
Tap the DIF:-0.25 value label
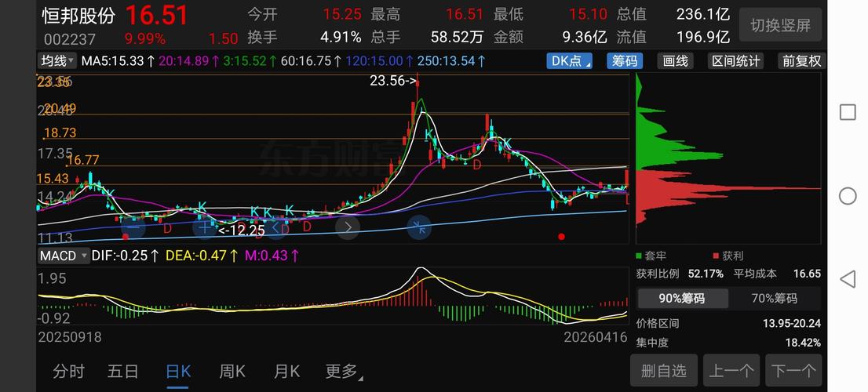pos(125,256)
